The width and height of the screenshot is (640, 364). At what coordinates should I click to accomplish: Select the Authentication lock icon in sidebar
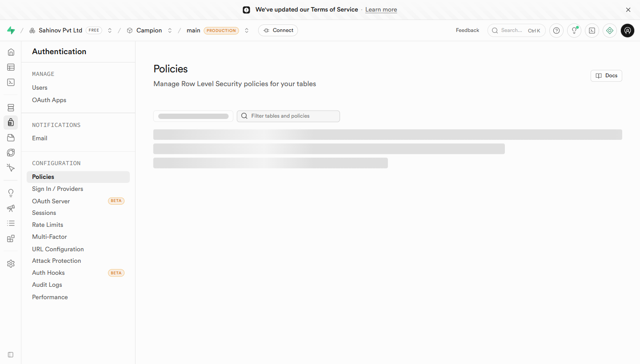pos(11,123)
